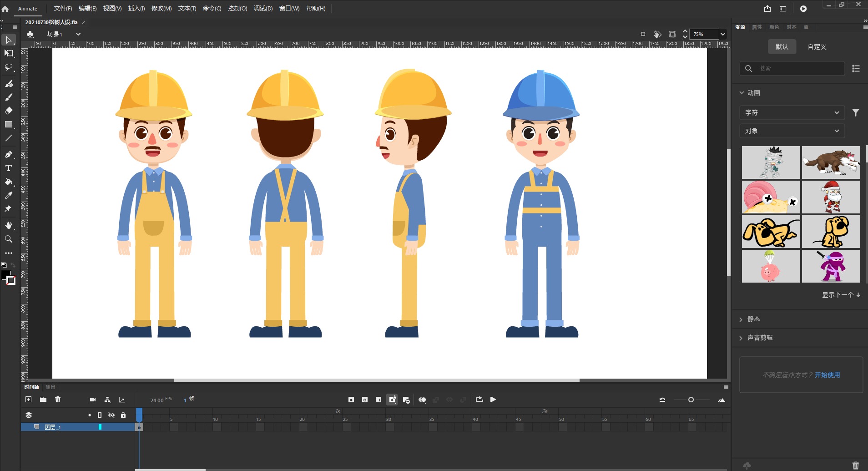Open the 窗口(W) menu
The width and height of the screenshot is (868, 471).
[289, 9]
